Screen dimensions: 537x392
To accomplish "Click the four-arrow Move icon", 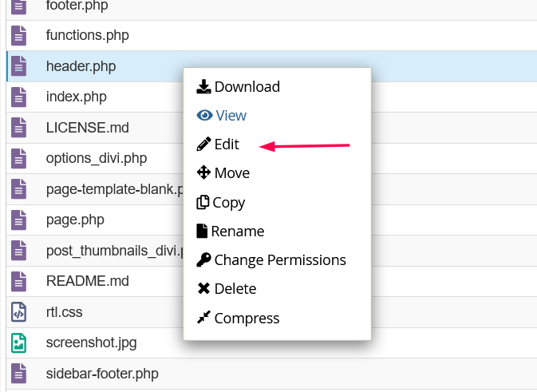I will point(203,172).
